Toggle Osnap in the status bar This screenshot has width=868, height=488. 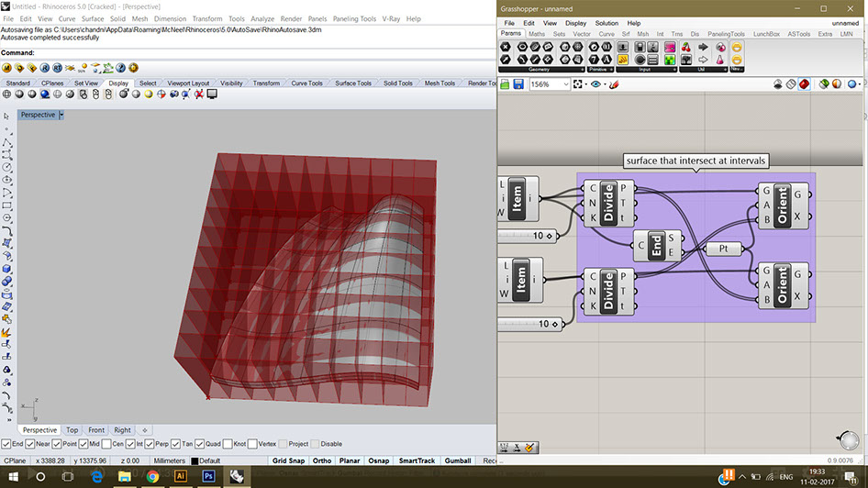(x=379, y=460)
